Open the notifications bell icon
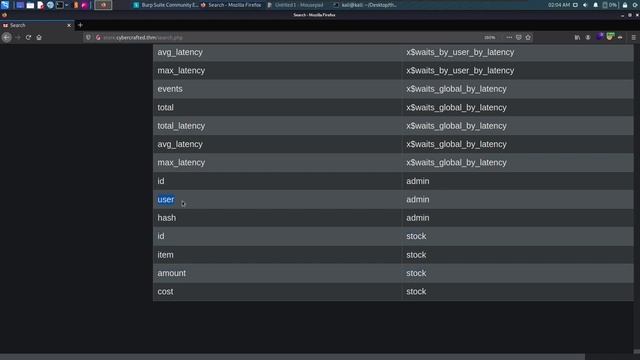This screenshot has width=640, height=360. (596, 5)
